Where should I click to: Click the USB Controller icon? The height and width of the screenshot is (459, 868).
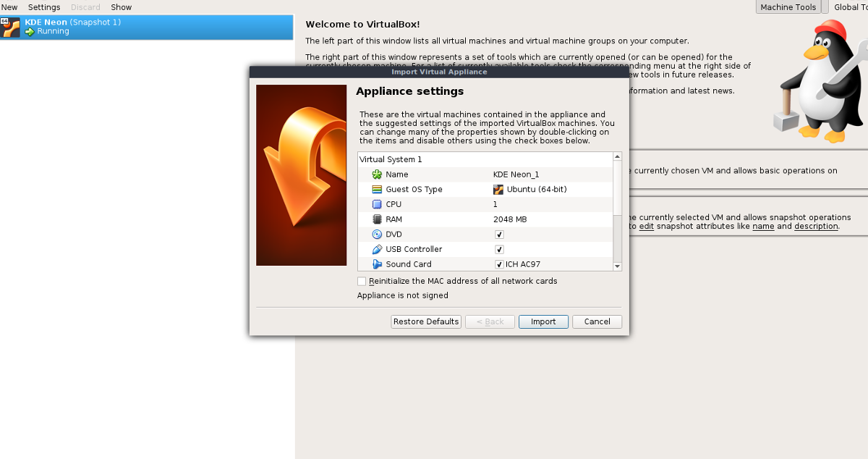point(375,249)
